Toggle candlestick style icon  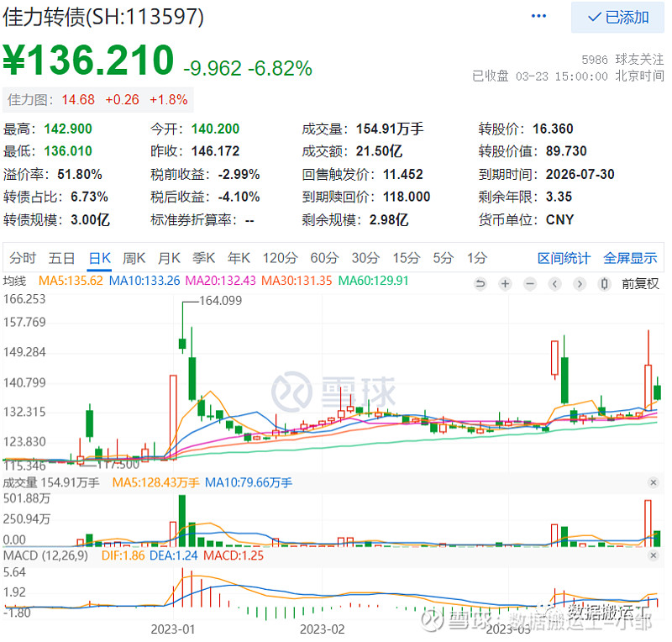tap(604, 283)
